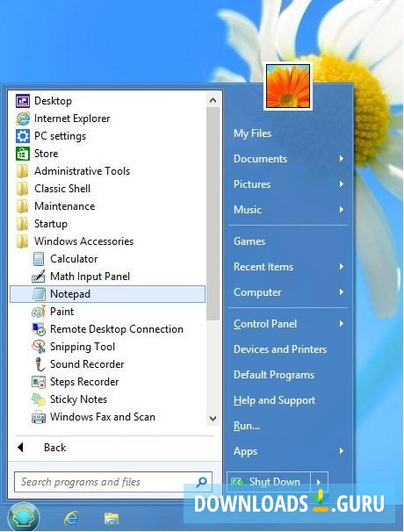Select the Remote Desktop Connection text
Screen dimensions: 404x532
(117, 329)
